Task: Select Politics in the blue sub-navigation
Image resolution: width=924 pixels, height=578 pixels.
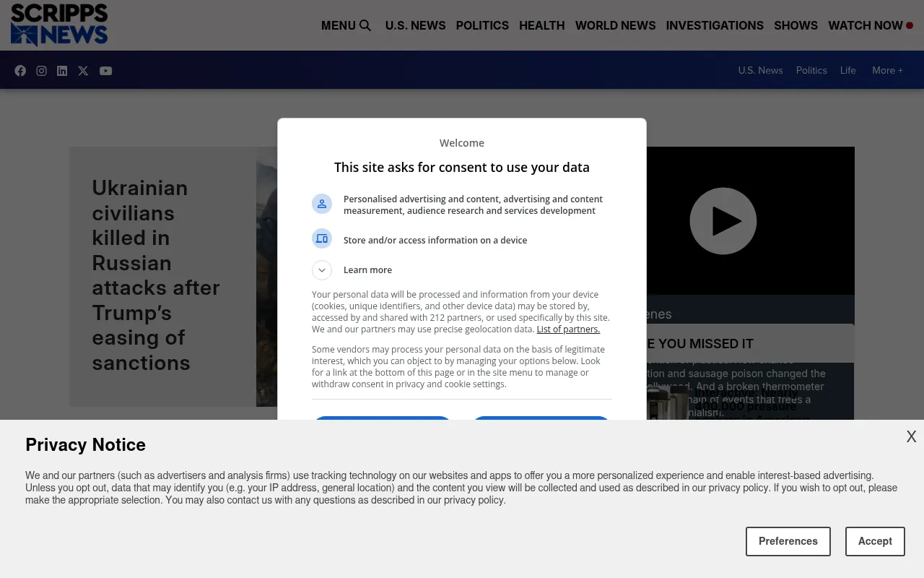Action: pos(811,70)
